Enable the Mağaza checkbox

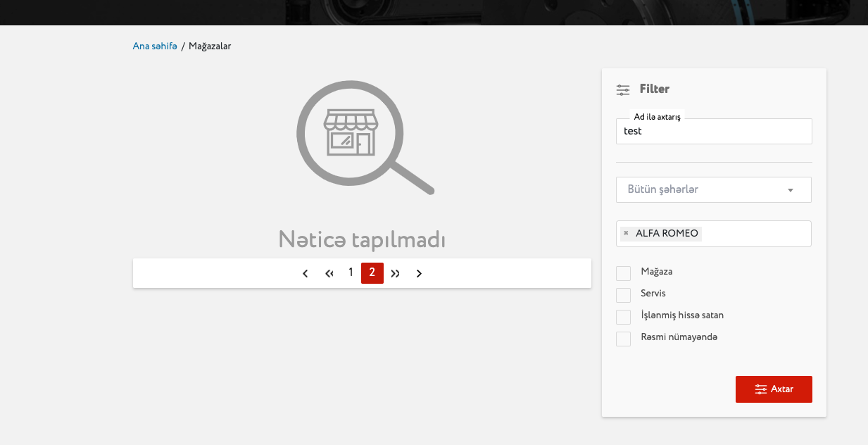[623, 273]
